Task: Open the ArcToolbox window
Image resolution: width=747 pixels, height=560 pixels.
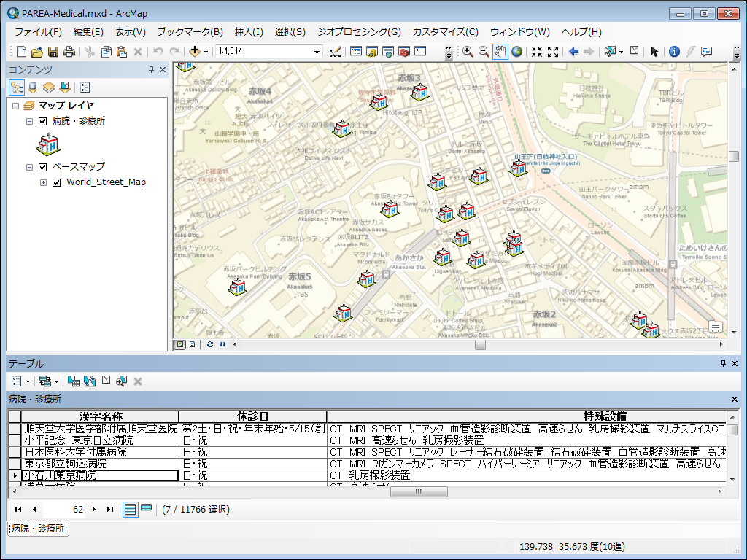Action: click(404, 52)
